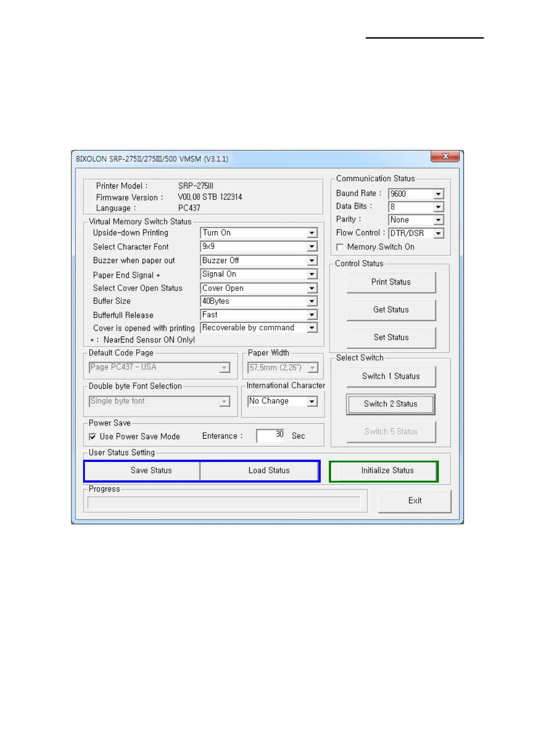Open the International Character dropdown

(283, 401)
